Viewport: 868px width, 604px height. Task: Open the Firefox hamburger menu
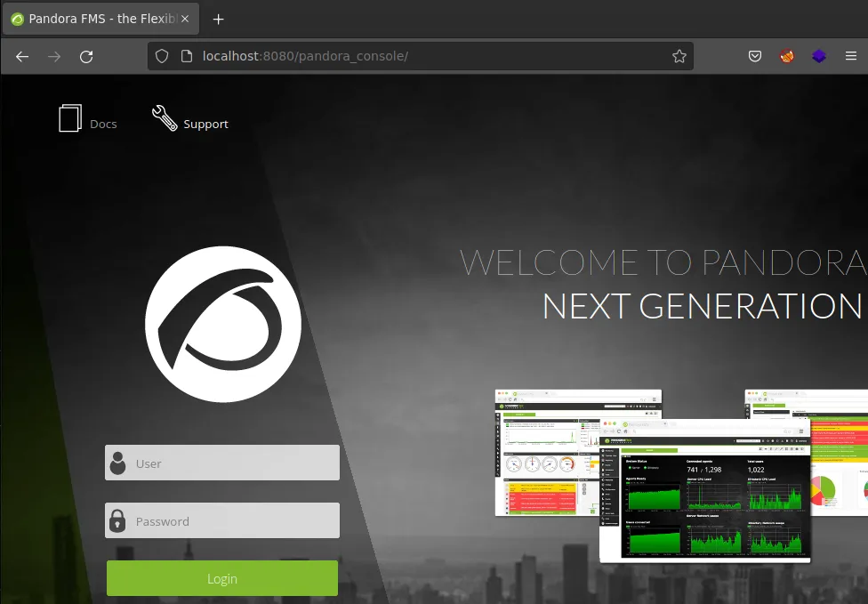[851, 56]
